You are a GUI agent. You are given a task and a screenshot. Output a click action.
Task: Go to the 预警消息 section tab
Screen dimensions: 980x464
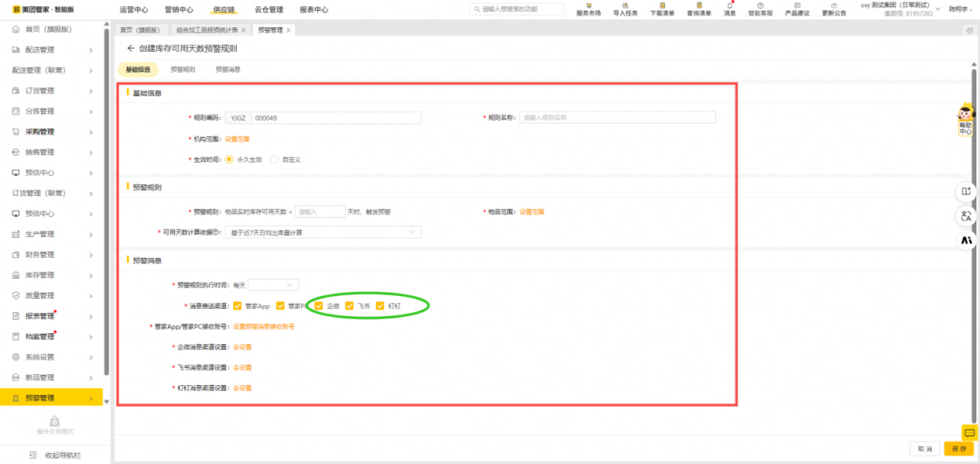coord(228,69)
